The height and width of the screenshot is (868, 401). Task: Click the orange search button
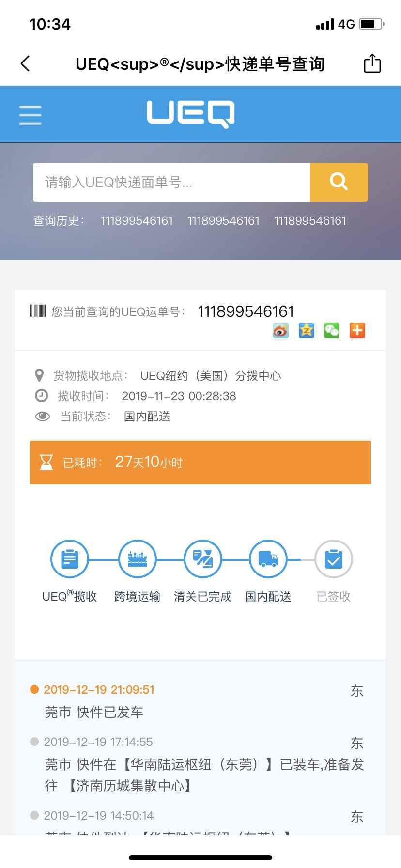[339, 182]
